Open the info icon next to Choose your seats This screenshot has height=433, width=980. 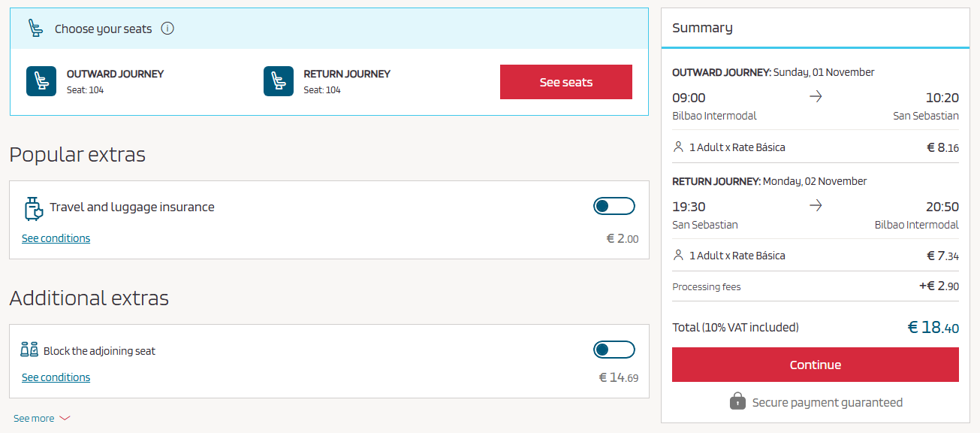pyautogui.click(x=167, y=29)
